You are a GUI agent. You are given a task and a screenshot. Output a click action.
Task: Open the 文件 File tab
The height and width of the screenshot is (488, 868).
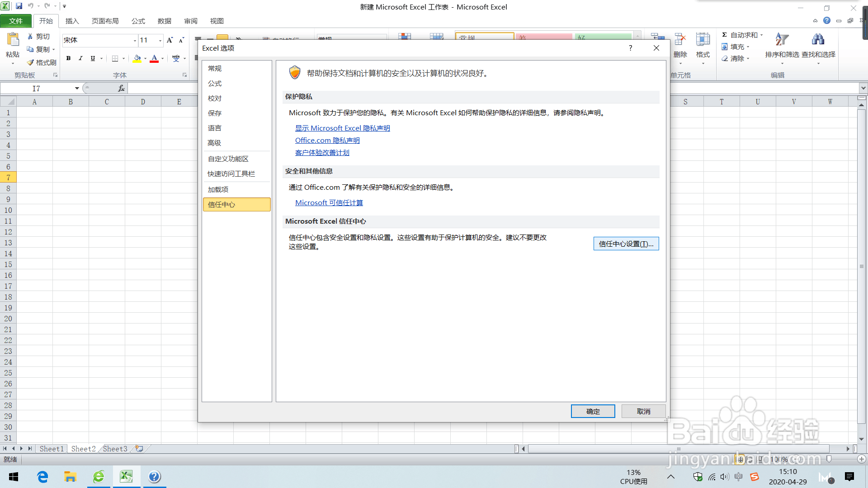tap(16, 21)
